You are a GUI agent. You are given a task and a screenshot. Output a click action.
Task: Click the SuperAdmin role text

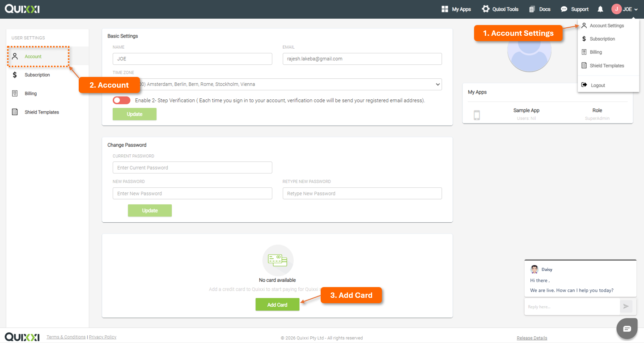point(597,119)
